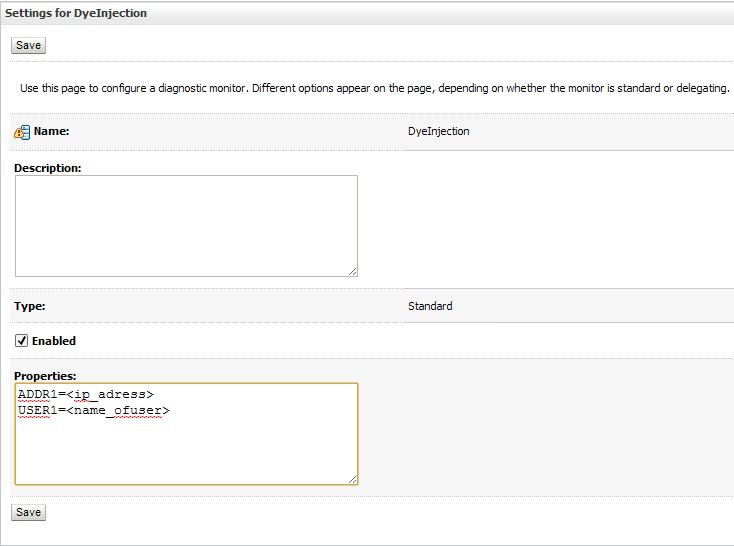Image resolution: width=734 pixels, height=546 pixels.
Task: Click the bottom Save button
Action: [28, 512]
